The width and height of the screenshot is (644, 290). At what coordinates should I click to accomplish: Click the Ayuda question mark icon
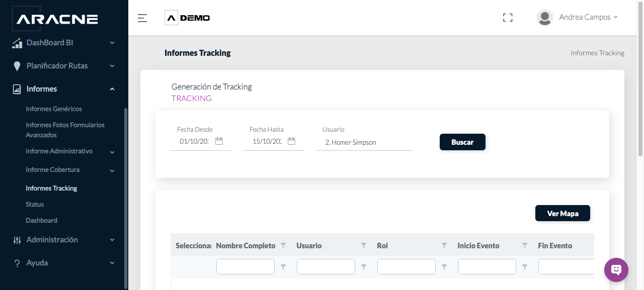[x=17, y=263]
